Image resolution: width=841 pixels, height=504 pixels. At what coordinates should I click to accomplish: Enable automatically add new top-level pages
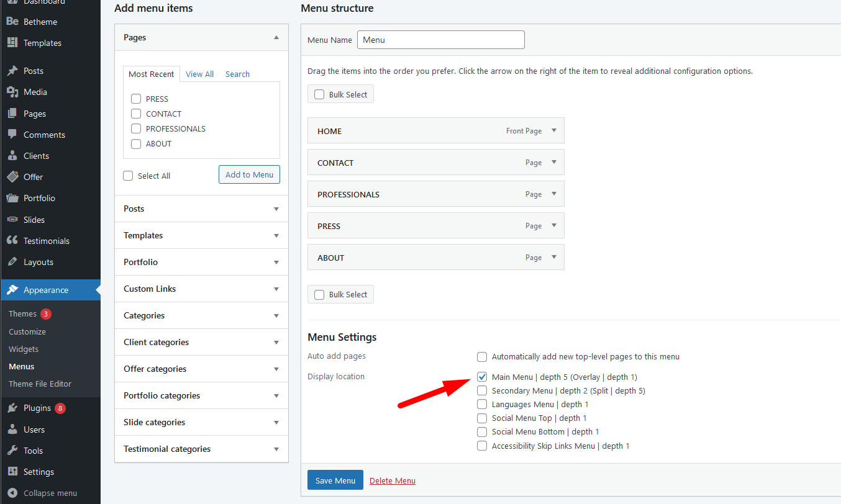tap(482, 357)
